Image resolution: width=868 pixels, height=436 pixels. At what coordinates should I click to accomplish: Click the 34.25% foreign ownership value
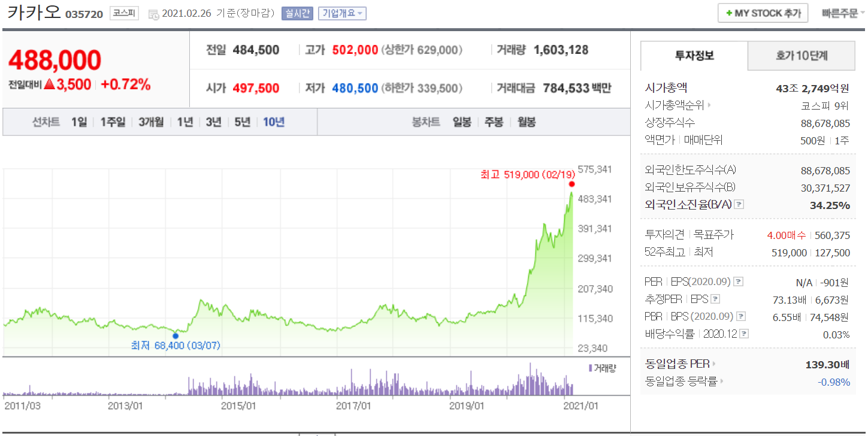pos(830,205)
